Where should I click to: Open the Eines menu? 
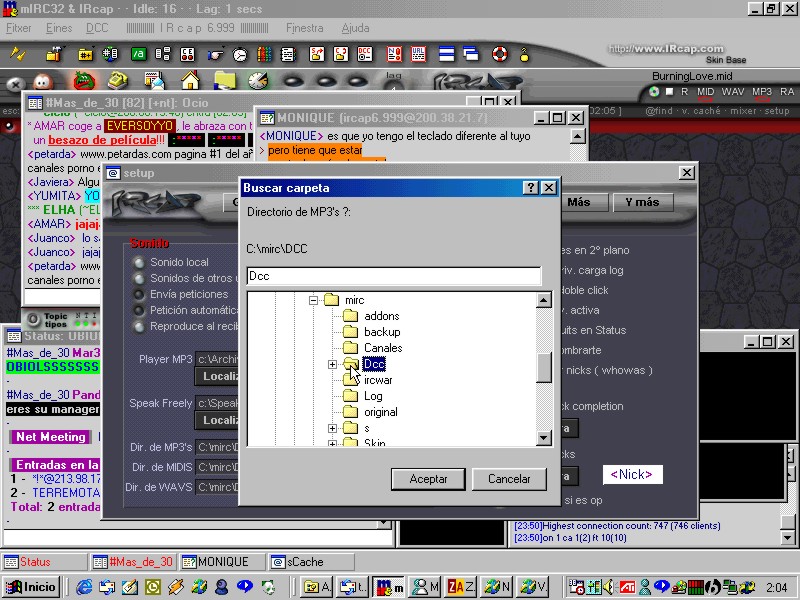(59, 28)
